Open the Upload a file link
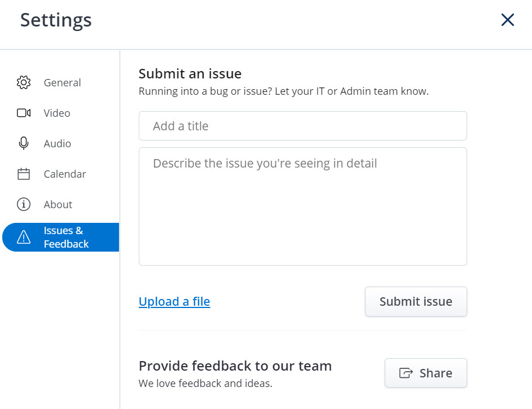This screenshot has width=532, height=409. pyautogui.click(x=174, y=301)
